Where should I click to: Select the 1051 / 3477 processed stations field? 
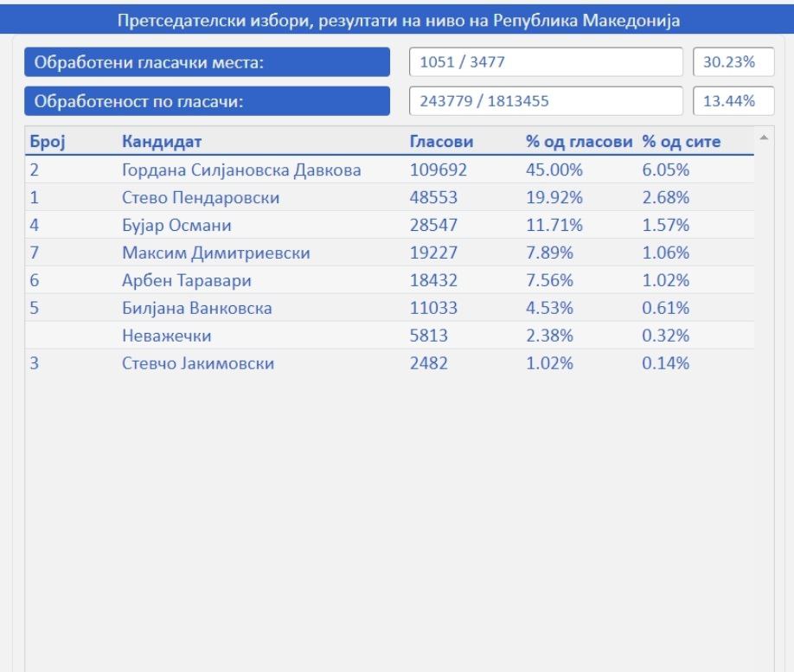(547, 61)
